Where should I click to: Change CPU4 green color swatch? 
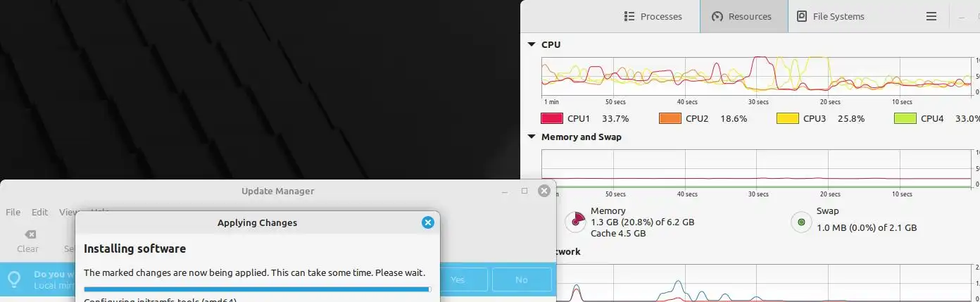pyautogui.click(x=905, y=118)
